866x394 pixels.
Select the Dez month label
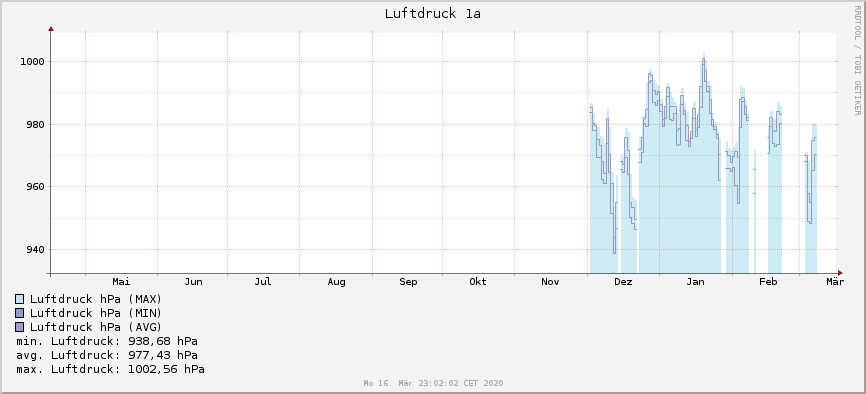click(x=623, y=282)
